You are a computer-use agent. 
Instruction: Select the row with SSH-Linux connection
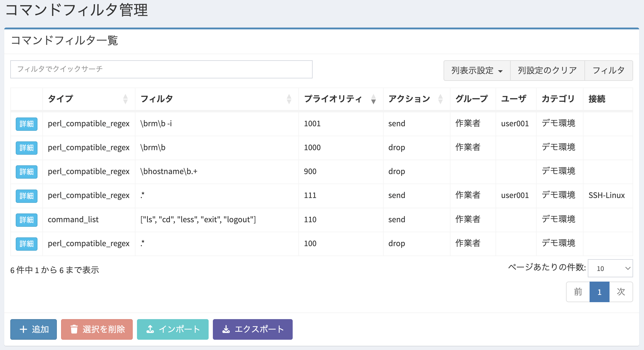(606, 196)
